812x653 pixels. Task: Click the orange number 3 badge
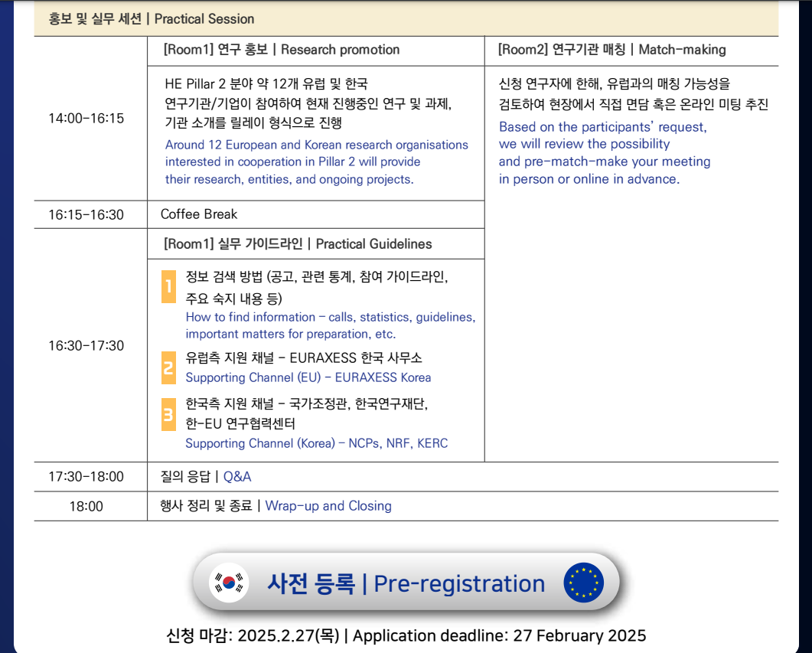point(168,414)
